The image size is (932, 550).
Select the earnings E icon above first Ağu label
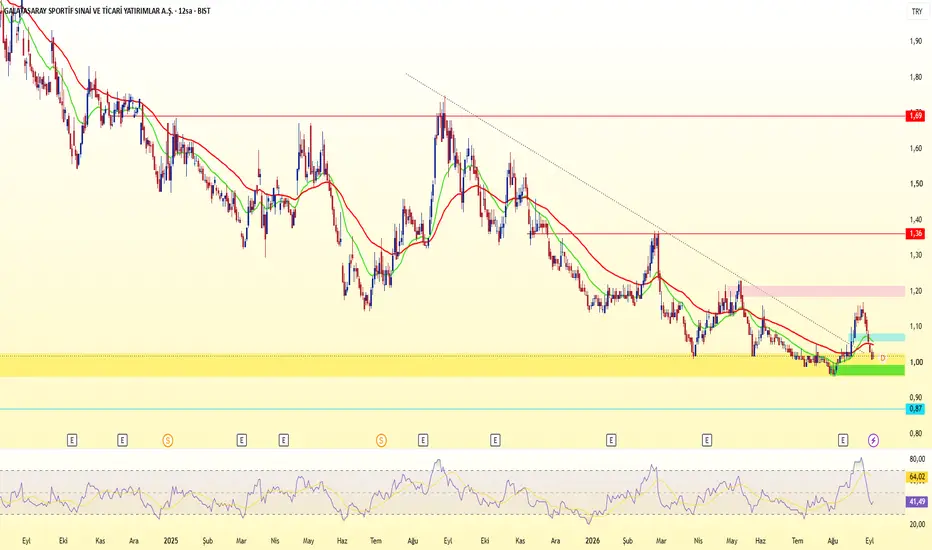coord(423,440)
